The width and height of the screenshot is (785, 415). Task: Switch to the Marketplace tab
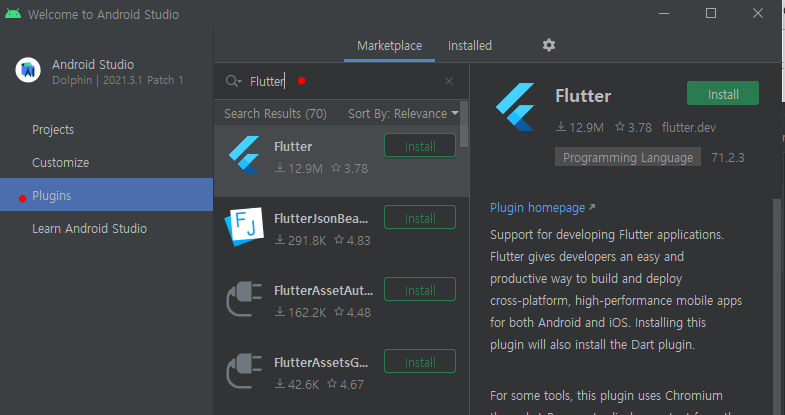click(x=389, y=46)
